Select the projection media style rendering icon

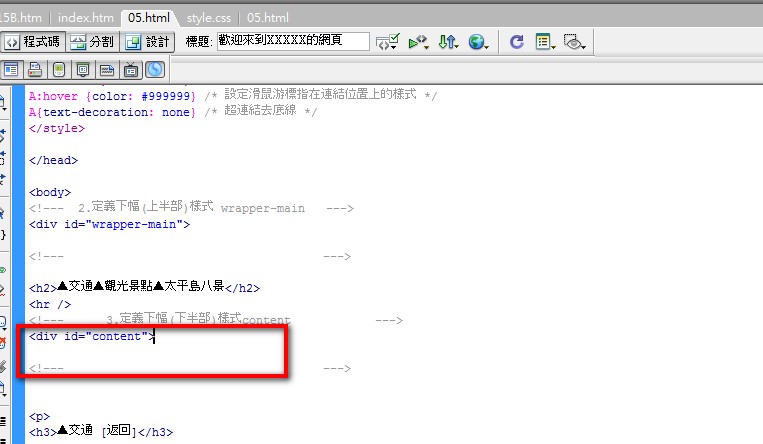[x=83, y=69]
